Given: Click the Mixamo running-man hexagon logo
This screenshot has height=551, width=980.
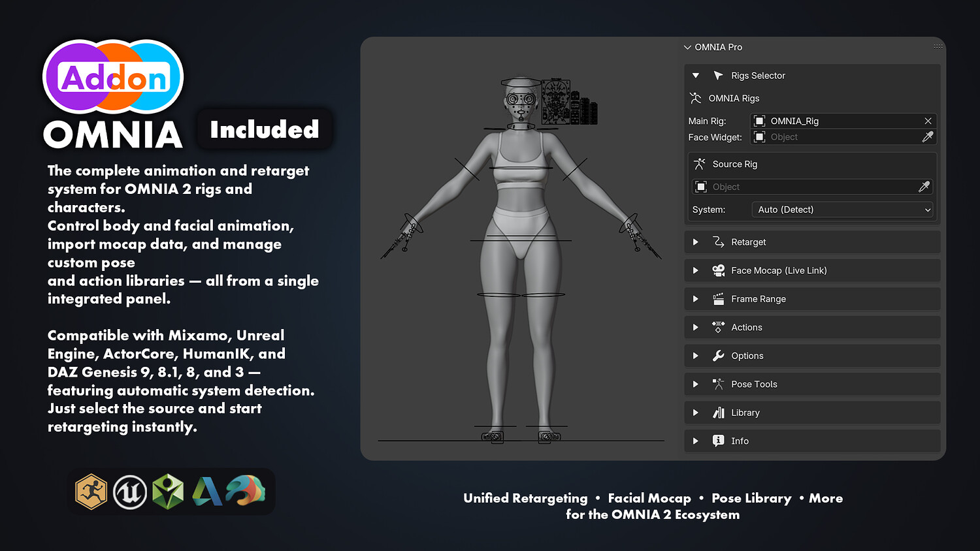Looking at the screenshot, I should click(91, 492).
